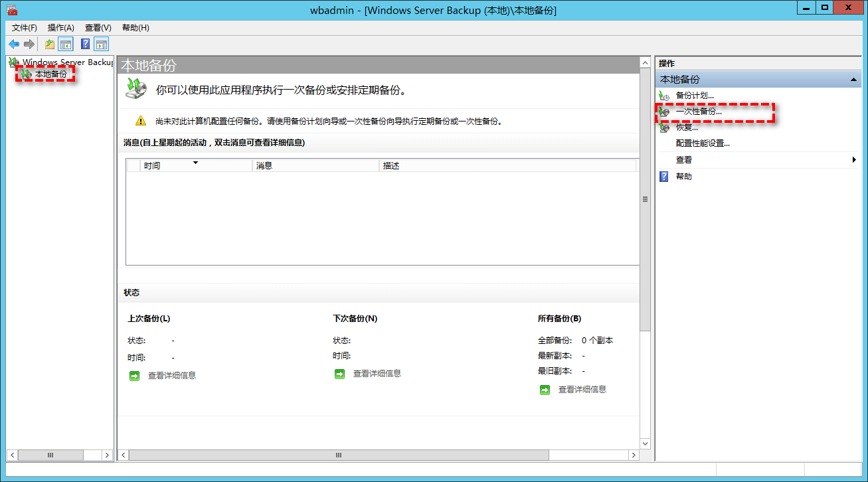Open 查看详细信息 under 所有备份
This screenshot has height=482, width=868.
click(x=582, y=390)
